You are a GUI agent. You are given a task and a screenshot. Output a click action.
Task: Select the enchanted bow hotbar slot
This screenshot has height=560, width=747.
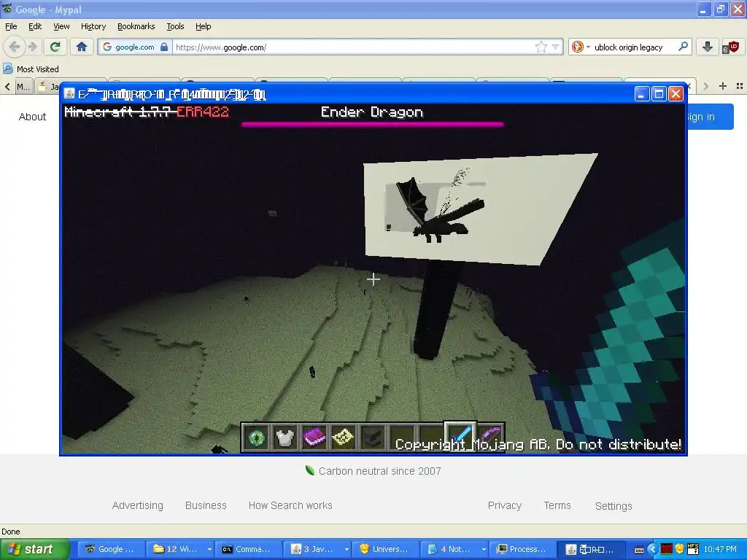click(x=490, y=437)
